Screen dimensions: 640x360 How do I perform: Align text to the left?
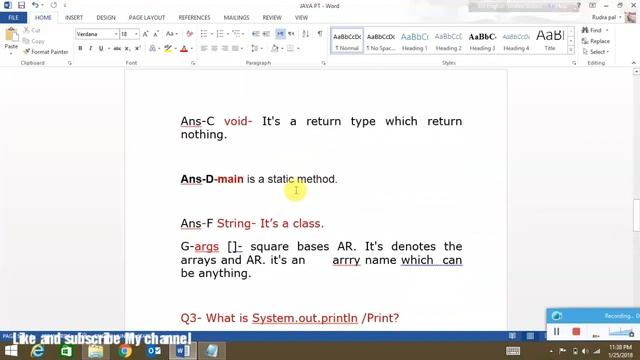(204, 49)
